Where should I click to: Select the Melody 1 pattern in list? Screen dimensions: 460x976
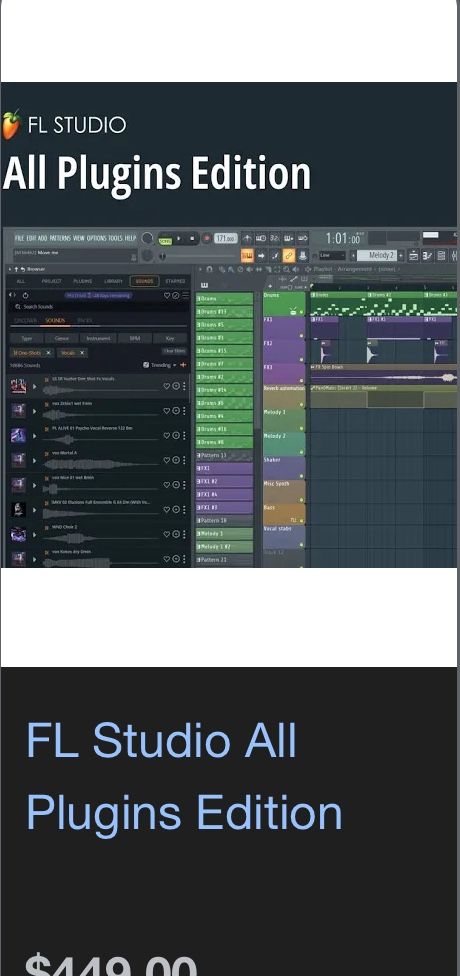click(x=225, y=533)
